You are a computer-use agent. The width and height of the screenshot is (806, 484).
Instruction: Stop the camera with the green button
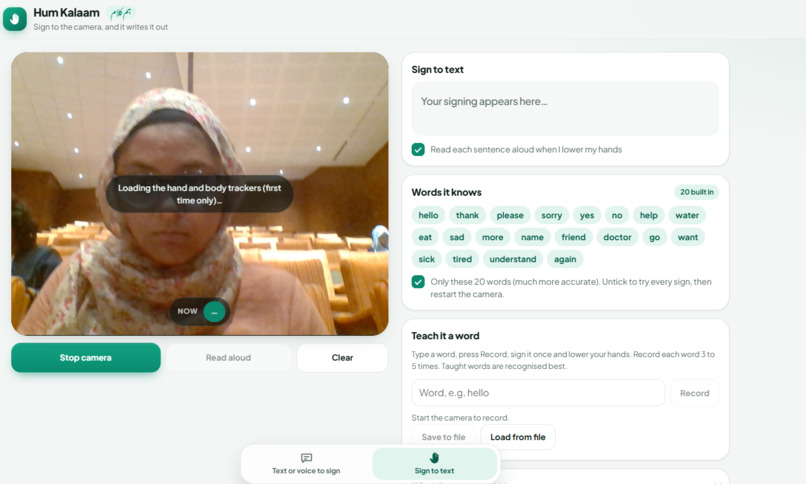tap(86, 358)
